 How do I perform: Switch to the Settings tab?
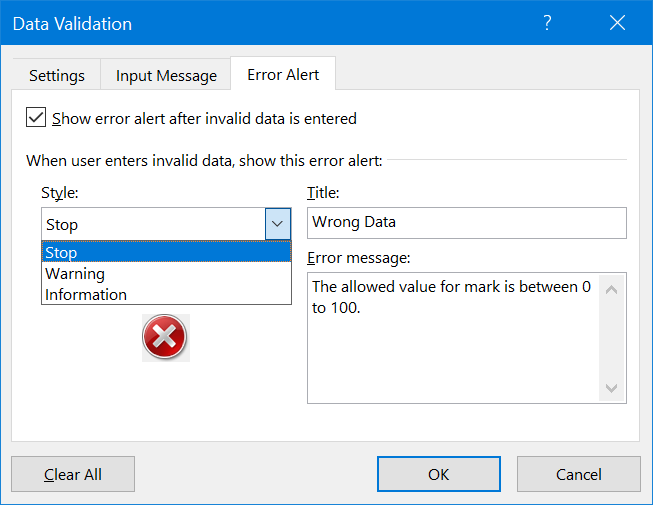pos(57,75)
